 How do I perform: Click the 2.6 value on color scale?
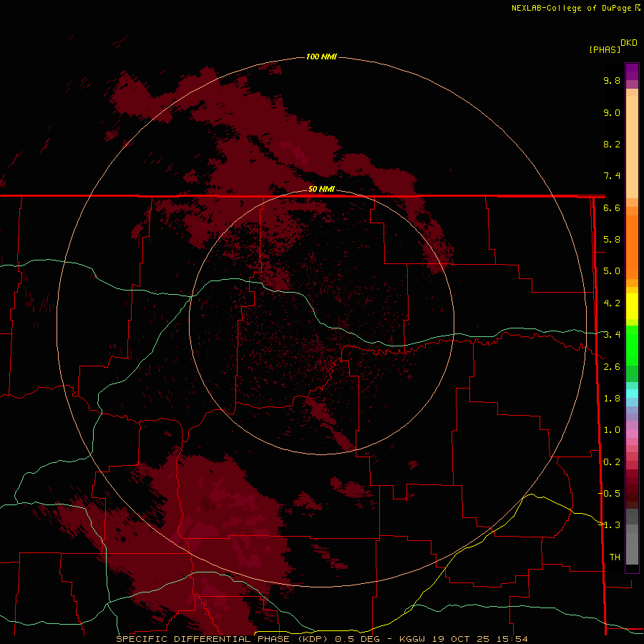click(612, 367)
